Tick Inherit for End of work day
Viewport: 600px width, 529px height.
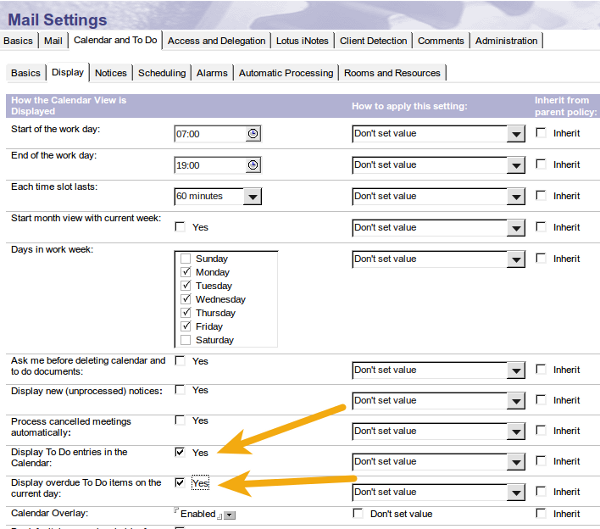(541, 164)
